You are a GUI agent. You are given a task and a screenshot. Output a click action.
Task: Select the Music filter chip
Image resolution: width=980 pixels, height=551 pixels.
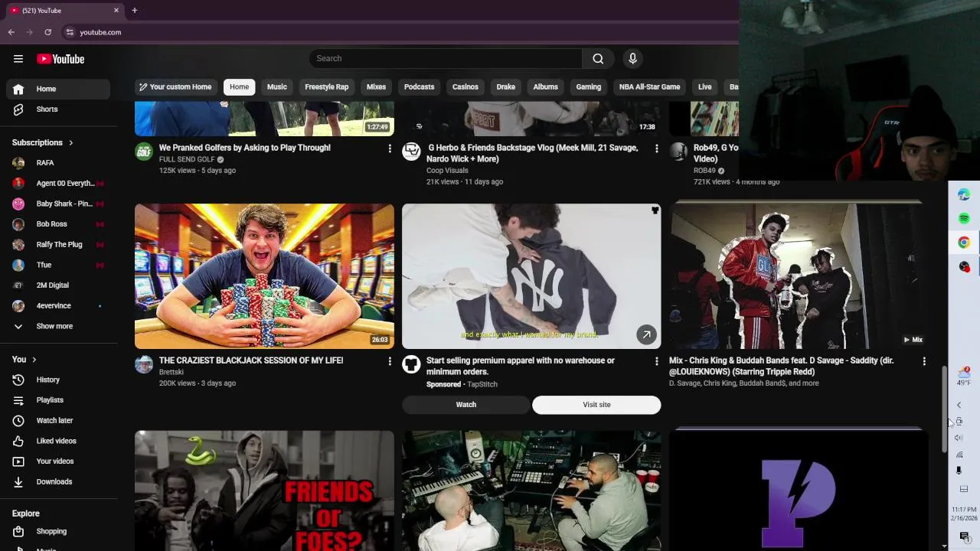[277, 86]
